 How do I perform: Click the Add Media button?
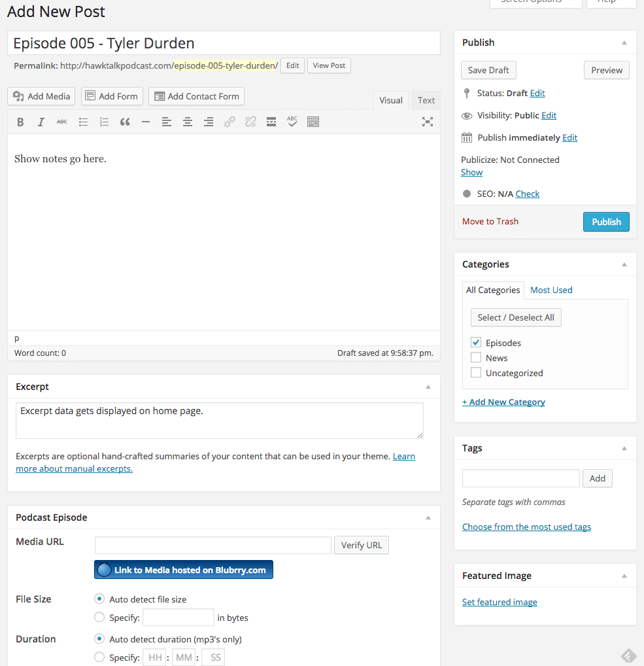tap(41, 96)
